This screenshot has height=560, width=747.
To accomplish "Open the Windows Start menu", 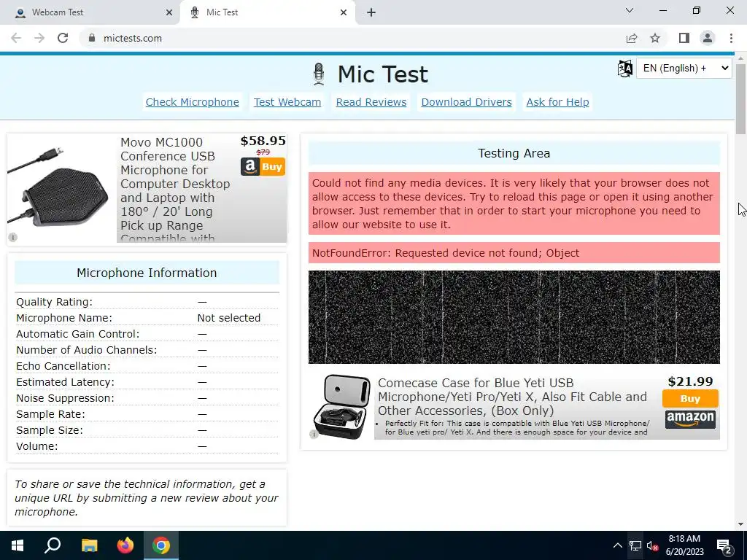I will 18,545.
